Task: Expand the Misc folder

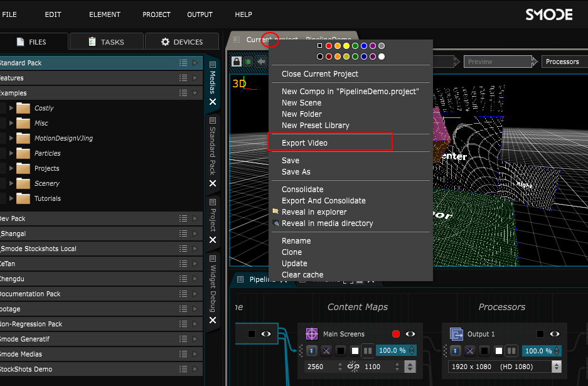Action: (x=11, y=123)
